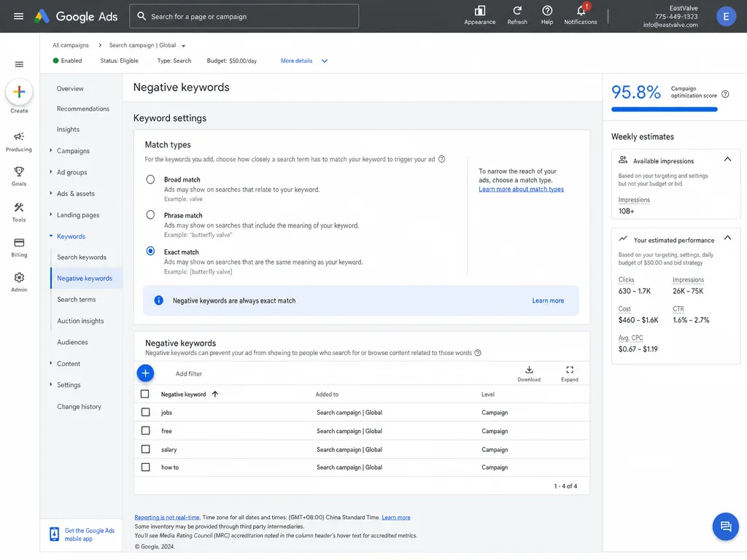Click All campaigns breadcrumb
747x560 pixels.
(71, 45)
